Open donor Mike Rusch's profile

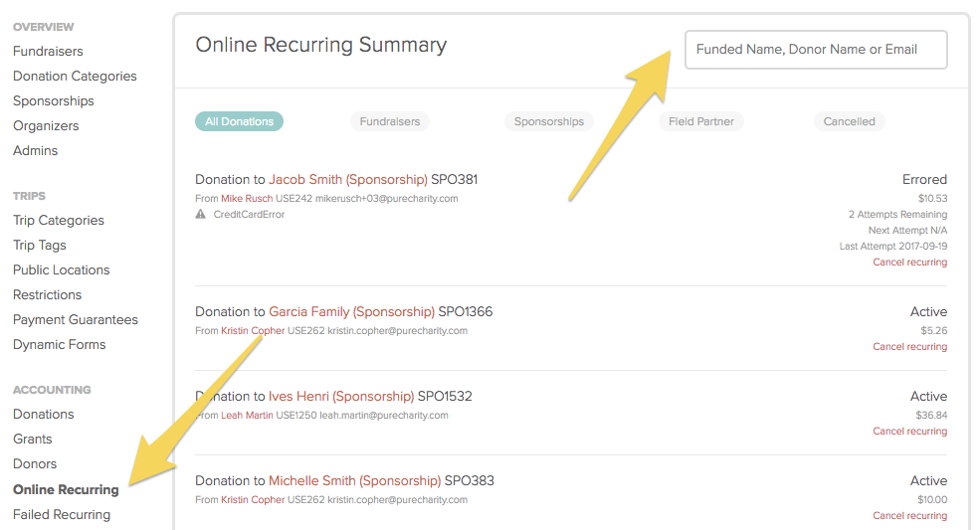[247, 198]
